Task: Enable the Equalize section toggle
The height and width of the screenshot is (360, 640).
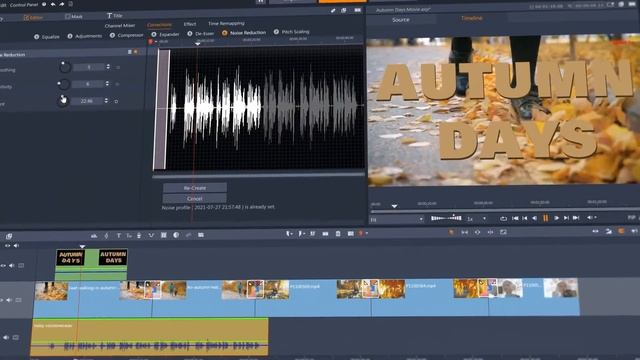Action: 37,37
